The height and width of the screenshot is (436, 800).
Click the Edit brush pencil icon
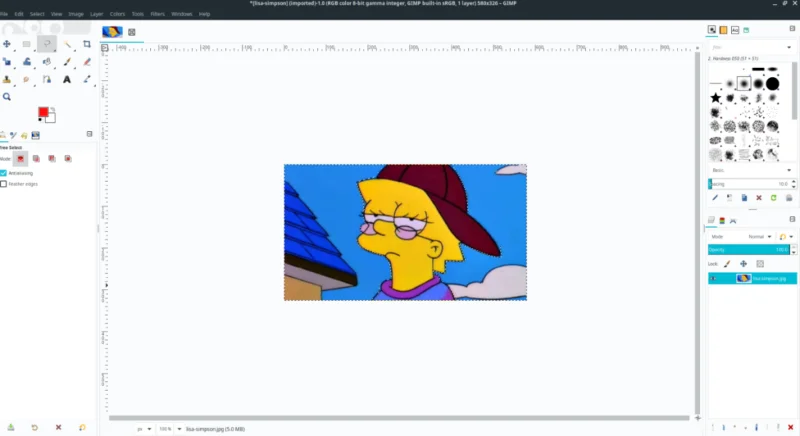coord(715,198)
